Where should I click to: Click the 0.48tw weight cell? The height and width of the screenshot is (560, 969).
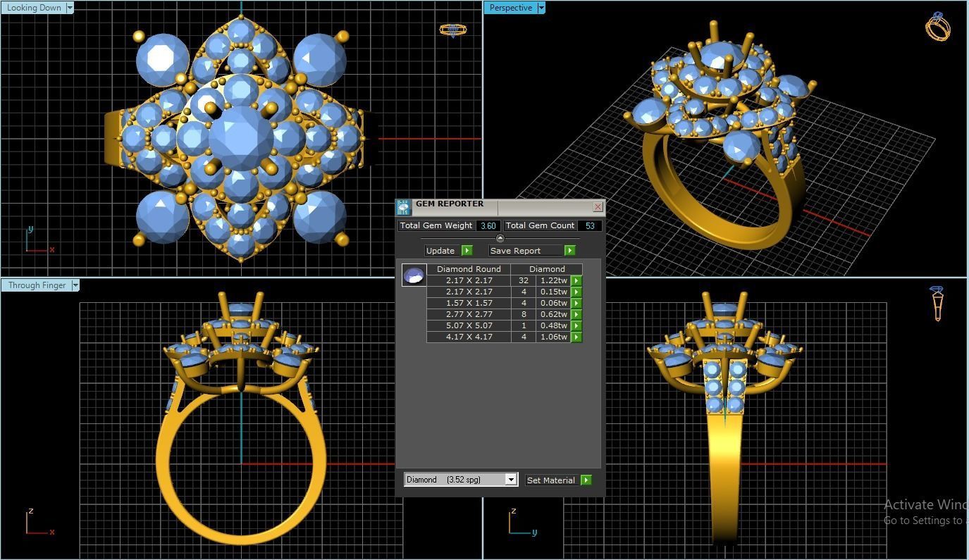554,325
